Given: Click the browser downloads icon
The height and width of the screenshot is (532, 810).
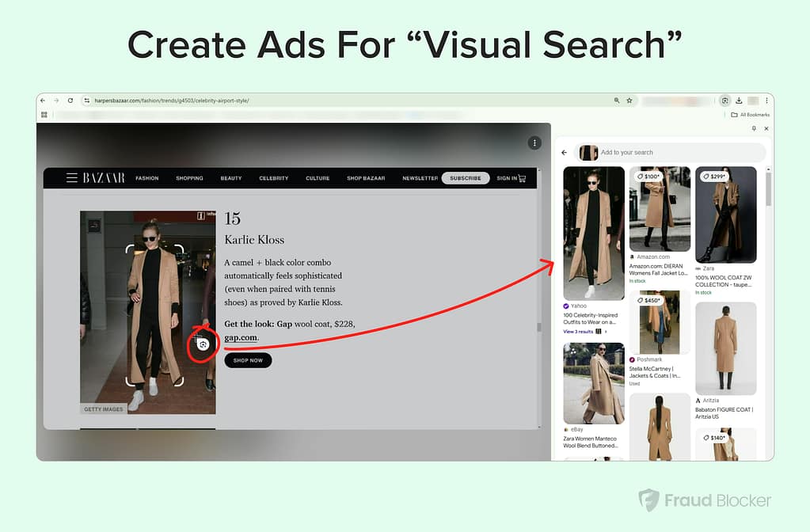Looking at the screenshot, I should [739, 101].
